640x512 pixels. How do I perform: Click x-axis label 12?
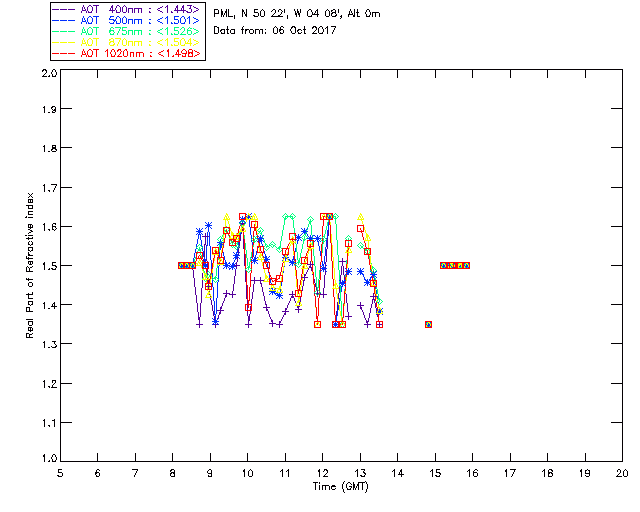[322, 473]
